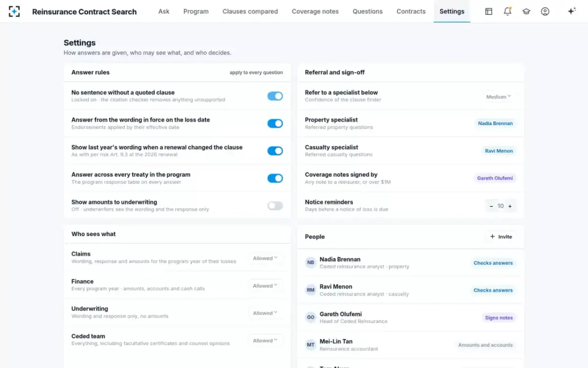The width and height of the screenshot is (588, 368).
Task: Toggle Answer from wording in force on loss date
Action: point(275,124)
